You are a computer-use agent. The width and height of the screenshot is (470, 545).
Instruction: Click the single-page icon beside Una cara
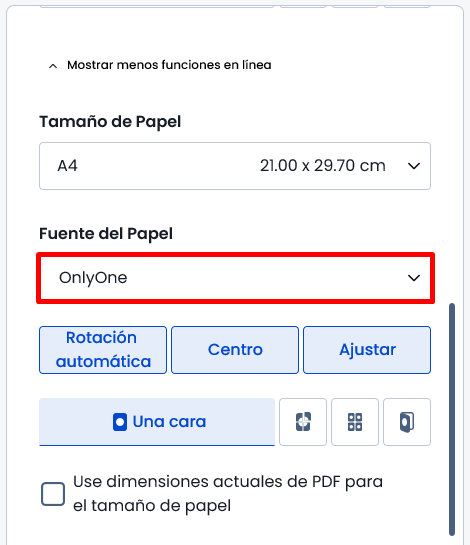[x=120, y=422]
